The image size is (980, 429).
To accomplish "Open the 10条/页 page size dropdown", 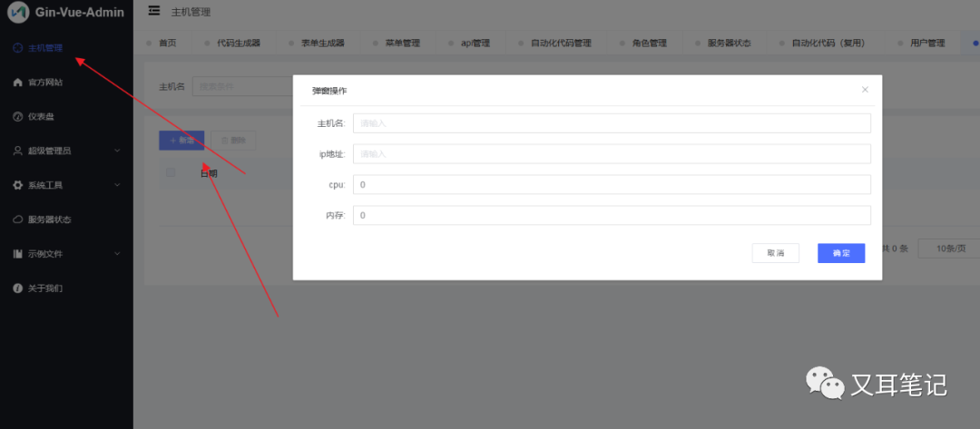I will tap(949, 249).
